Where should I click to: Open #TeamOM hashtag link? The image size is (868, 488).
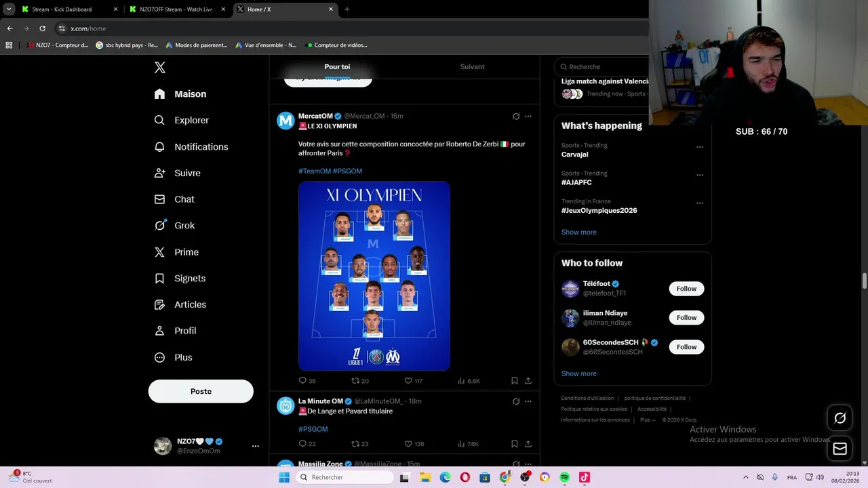tap(315, 171)
